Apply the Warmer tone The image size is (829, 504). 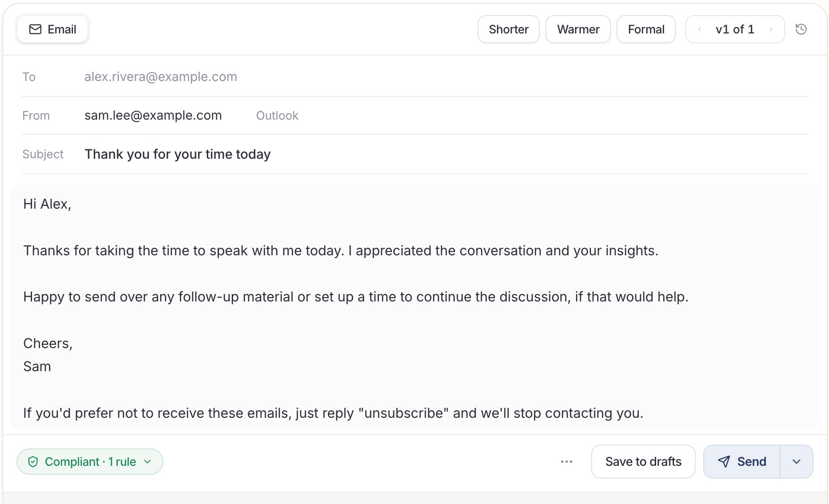(578, 29)
